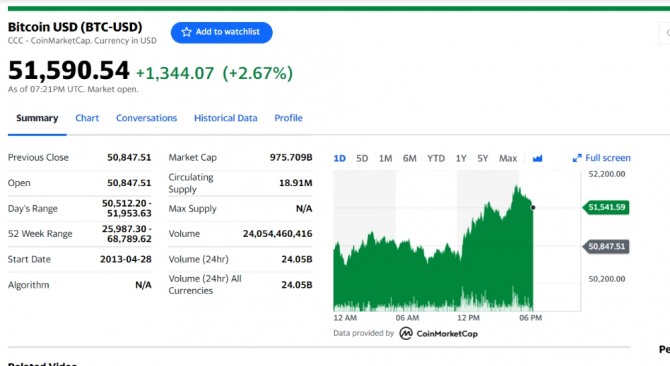The height and width of the screenshot is (366, 670).
Task: Select the 5D chart range
Action: click(x=362, y=158)
